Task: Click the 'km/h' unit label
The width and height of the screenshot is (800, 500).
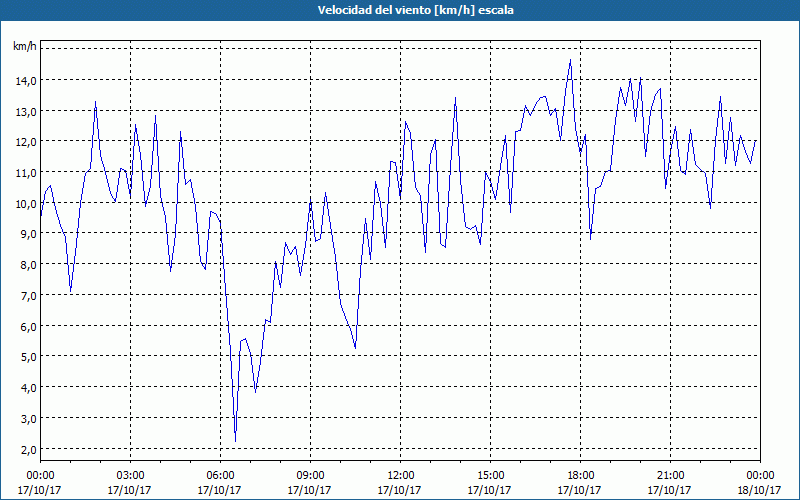Action: coord(25,46)
